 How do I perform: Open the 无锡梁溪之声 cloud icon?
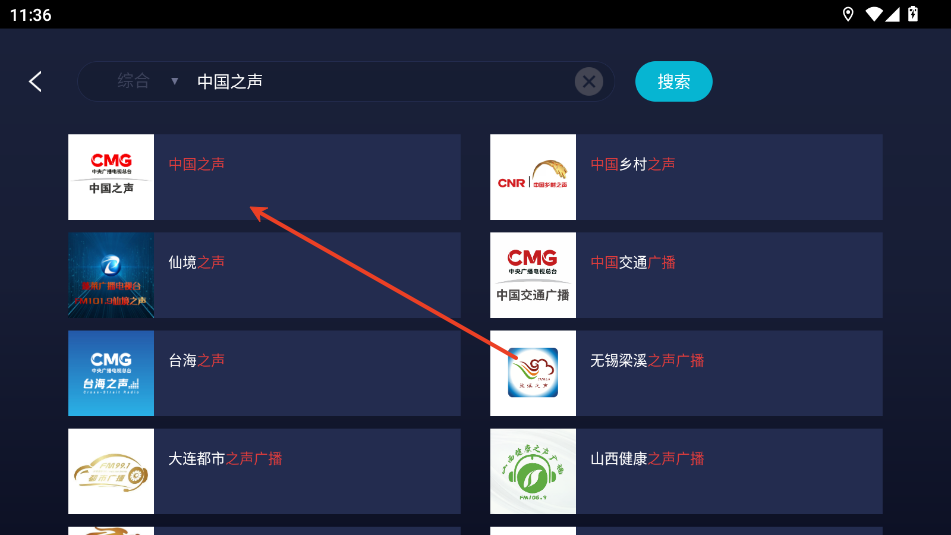tap(533, 373)
